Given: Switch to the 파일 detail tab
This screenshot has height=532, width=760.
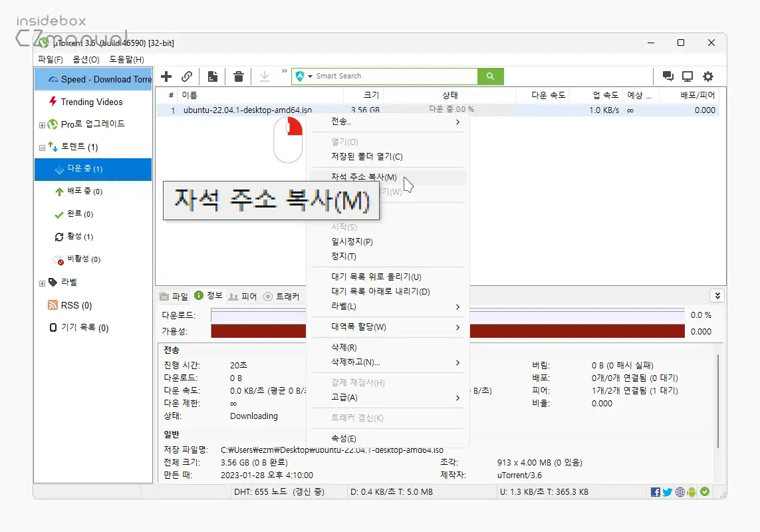Looking at the screenshot, I should pyautogui.click(x=174, y=297).
